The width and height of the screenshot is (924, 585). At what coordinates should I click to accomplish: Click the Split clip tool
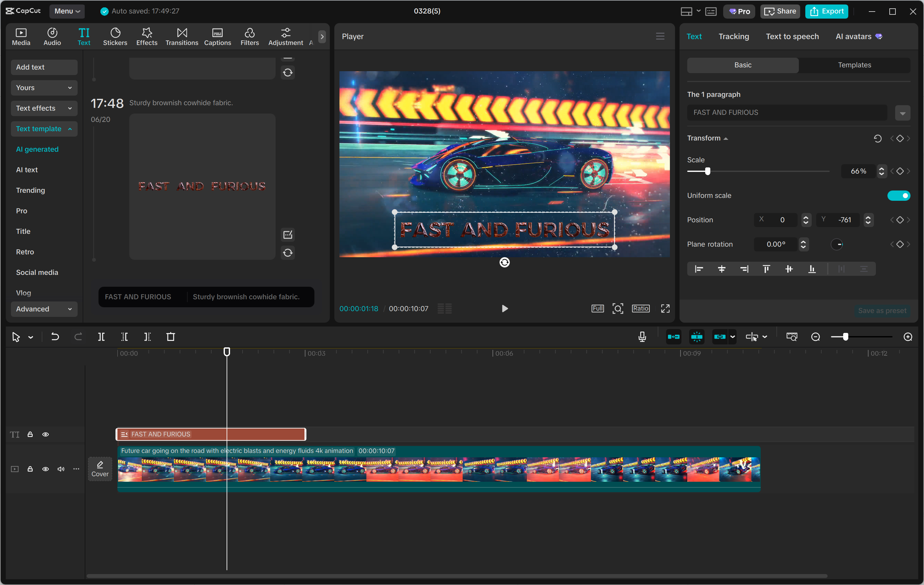(101, 337)
